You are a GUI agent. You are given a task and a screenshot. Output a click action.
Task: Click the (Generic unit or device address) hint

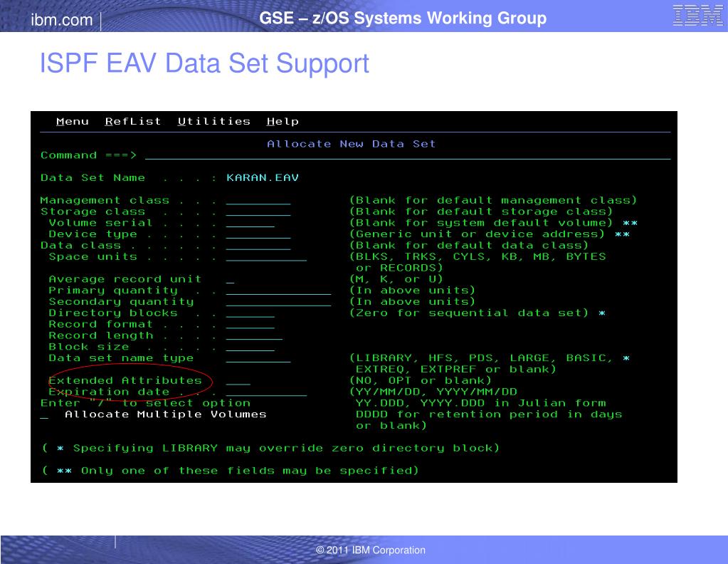tap(477, 234)
